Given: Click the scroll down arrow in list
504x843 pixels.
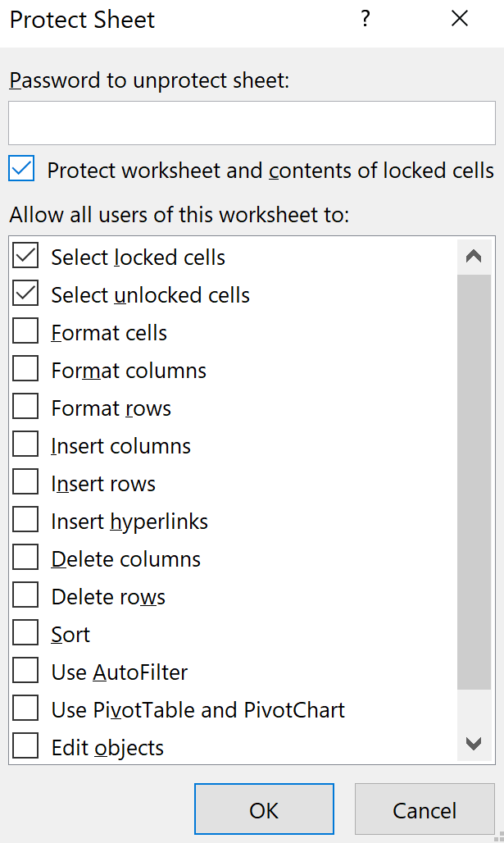Looking at the screenshot, I should pyautogui.click(x=473, y=745).
